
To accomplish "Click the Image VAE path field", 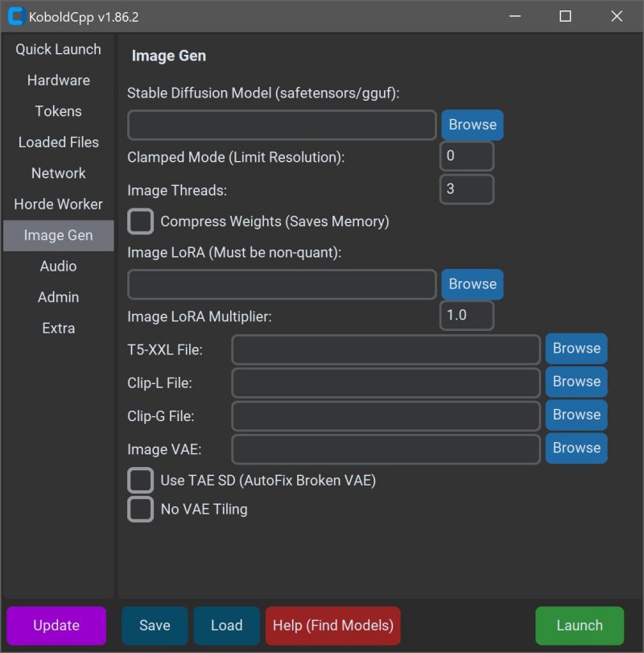I will pos(386,449).
